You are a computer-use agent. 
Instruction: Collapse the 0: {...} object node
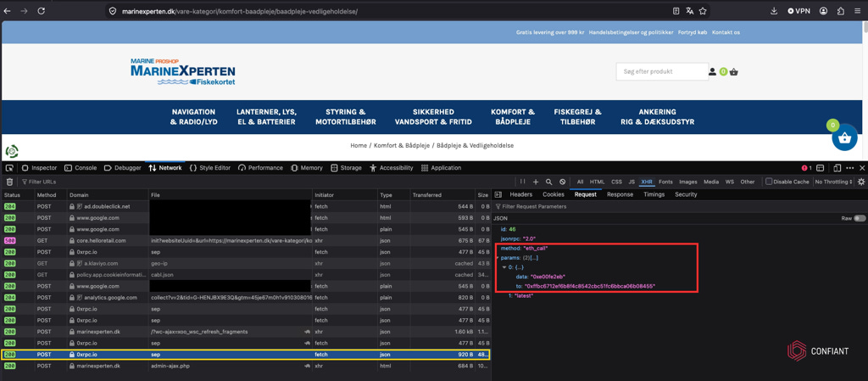[504, 267]
